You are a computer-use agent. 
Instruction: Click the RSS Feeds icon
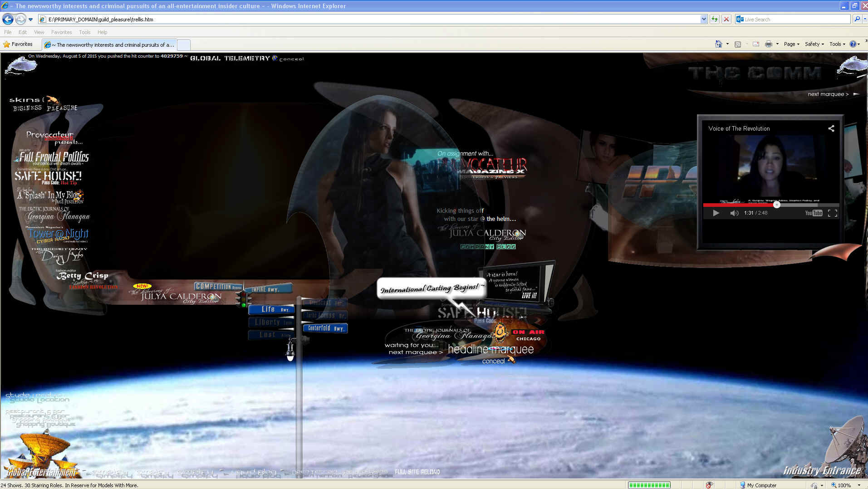click(738, 44)
